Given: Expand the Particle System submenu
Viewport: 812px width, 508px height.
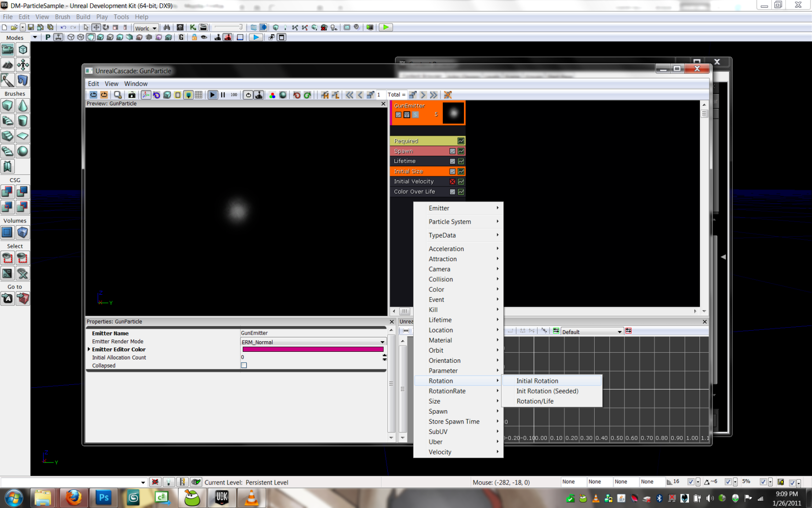Looking at the screenshot, I should coord(458,221).
